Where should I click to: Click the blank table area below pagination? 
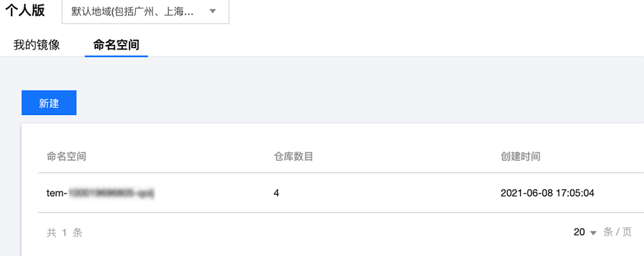pyautogui.click(x=333, y=250)
